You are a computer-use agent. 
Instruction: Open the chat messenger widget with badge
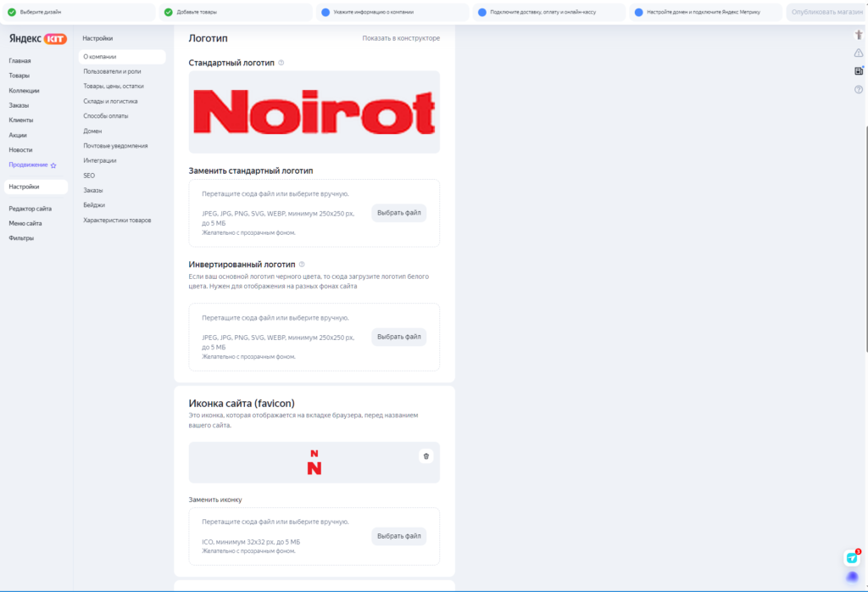click(x=852, y=558)
